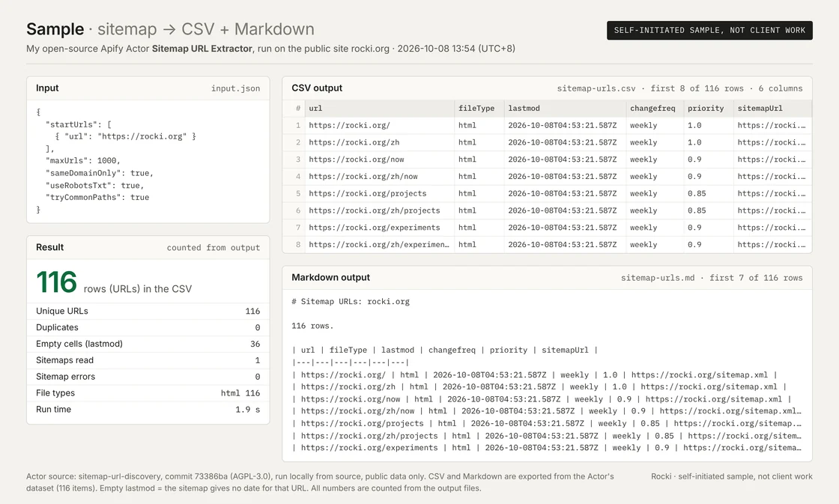Click the '"useRobotsTxt": true,' line
This screenshot has width=839, height=504.
pyautogui.click(x=94, y=185)
